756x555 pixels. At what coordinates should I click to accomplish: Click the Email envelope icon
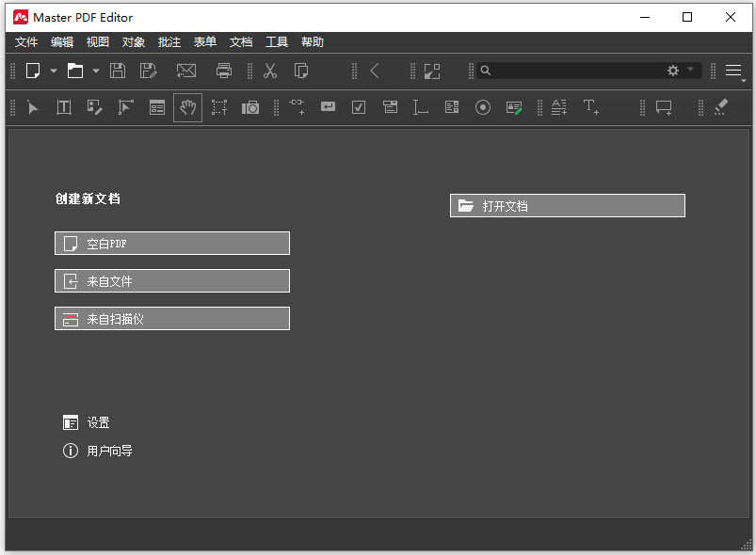point(185,71)
